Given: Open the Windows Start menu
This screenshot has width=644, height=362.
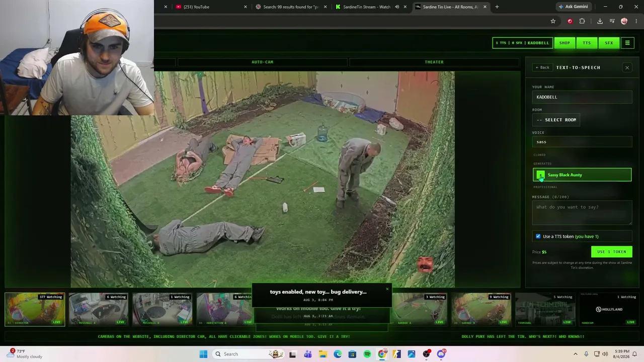Looking at the screenshot, I should (203, 354).
